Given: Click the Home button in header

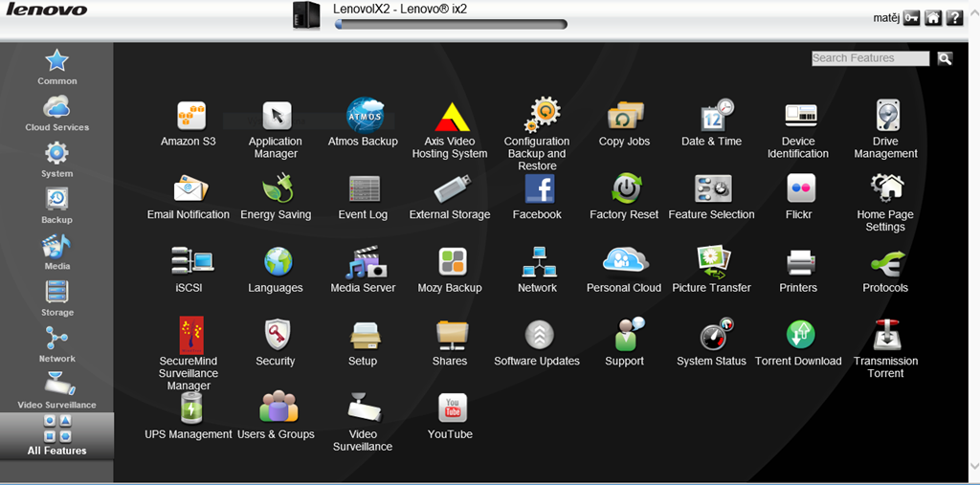Looking at the screenshot, I should [x=932, y=18].
